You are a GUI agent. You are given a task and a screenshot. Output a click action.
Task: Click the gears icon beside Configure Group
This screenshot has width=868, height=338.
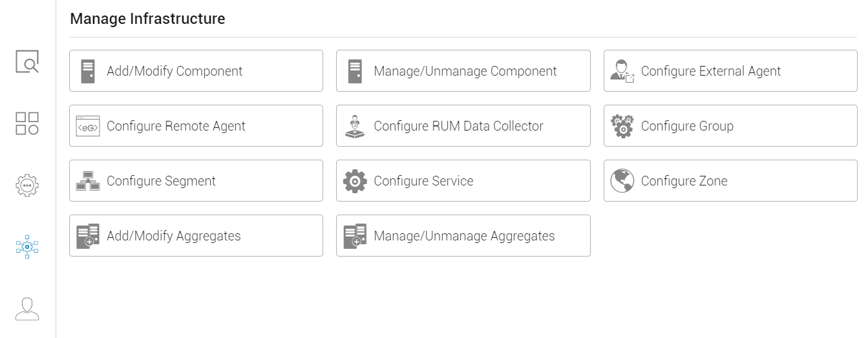click(x=622, y=126)
